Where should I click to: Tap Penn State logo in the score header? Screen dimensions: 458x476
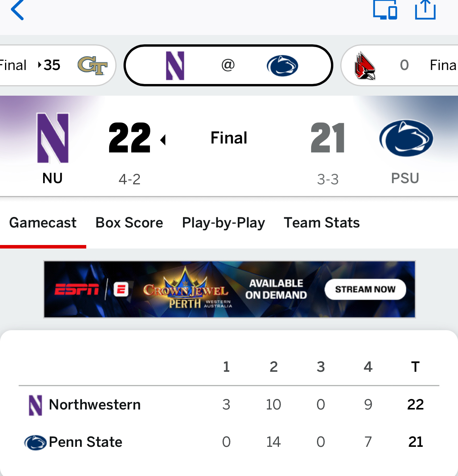click(x=406, y=138)
